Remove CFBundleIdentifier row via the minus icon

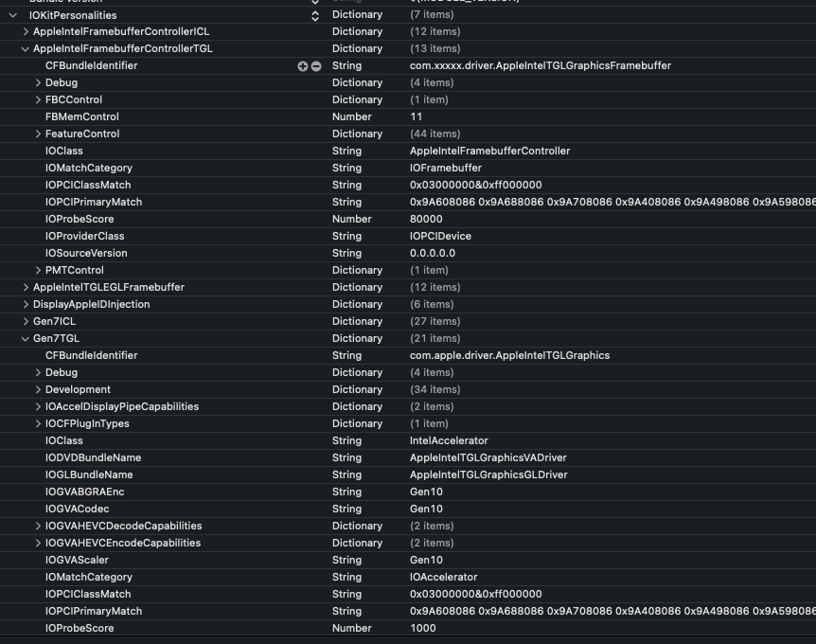tap(316, 66)
